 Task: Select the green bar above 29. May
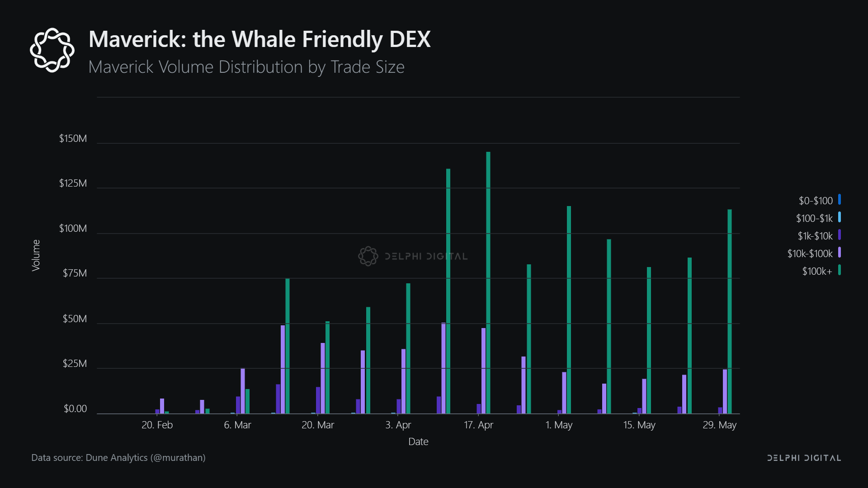730,311
